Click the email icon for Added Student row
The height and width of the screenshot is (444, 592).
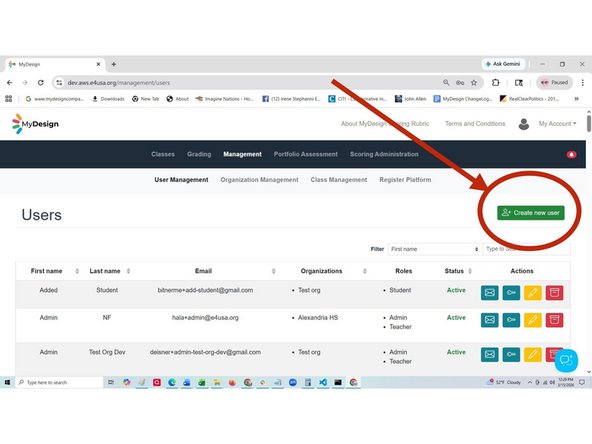[489, 293]
